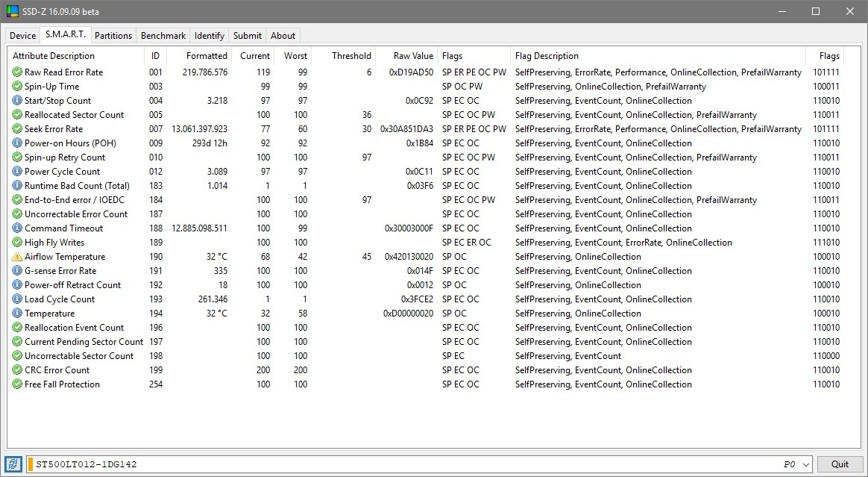Click the Current column header
868x477 pixels.
tap(254, 56)
